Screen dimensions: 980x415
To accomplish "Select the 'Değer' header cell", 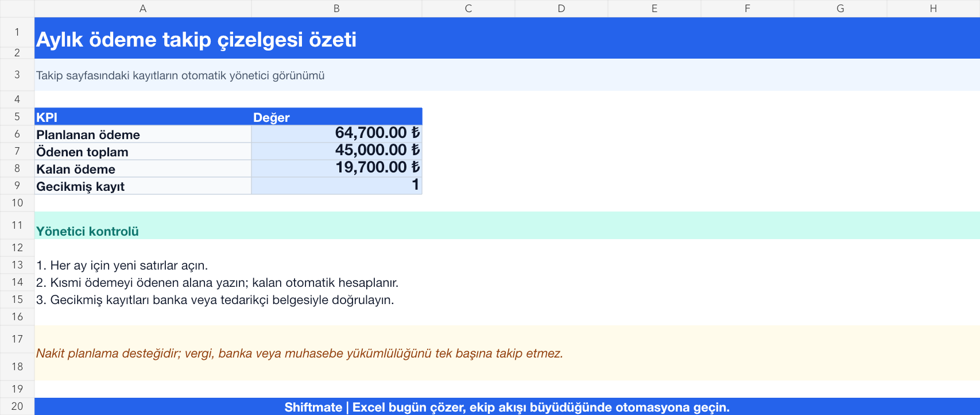I will coord(336,117).
